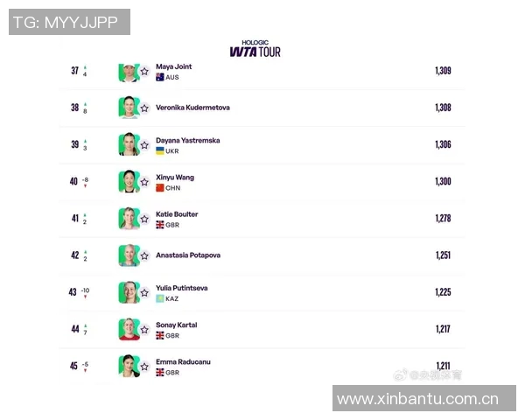Click the Hologic WTA Tour logo

255,49
